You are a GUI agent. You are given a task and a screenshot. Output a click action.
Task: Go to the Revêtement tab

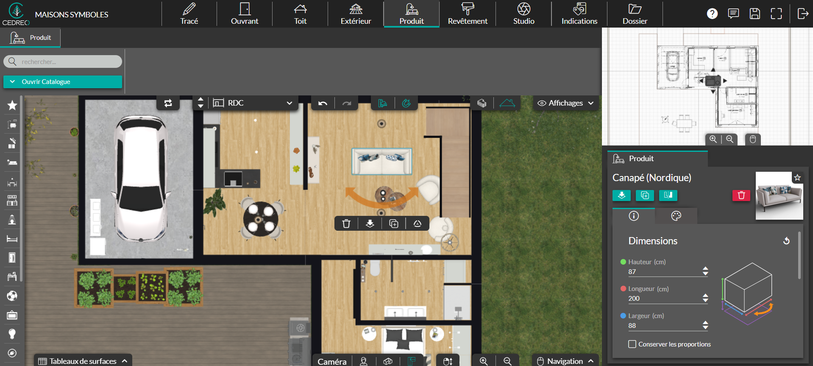[467, 13]
